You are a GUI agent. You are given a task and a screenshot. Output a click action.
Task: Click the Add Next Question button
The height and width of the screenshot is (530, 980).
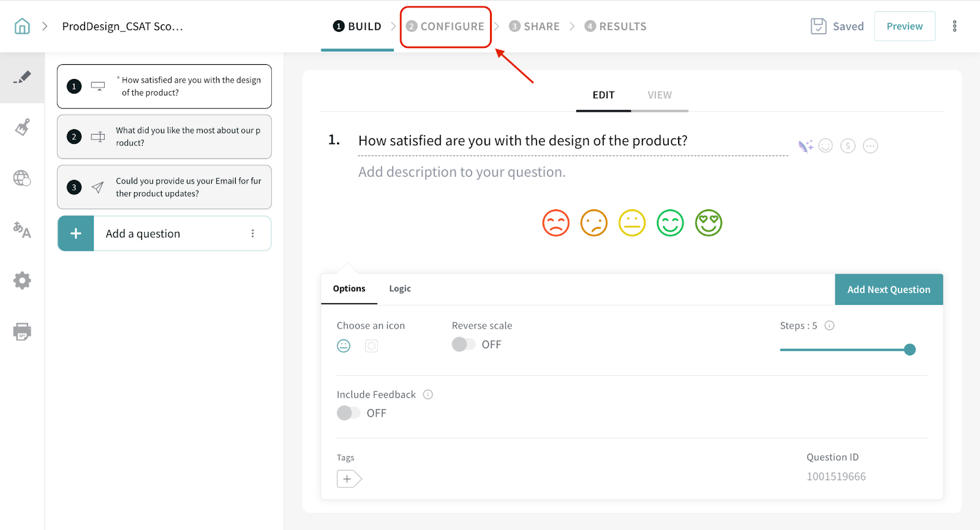click(888, 289)
